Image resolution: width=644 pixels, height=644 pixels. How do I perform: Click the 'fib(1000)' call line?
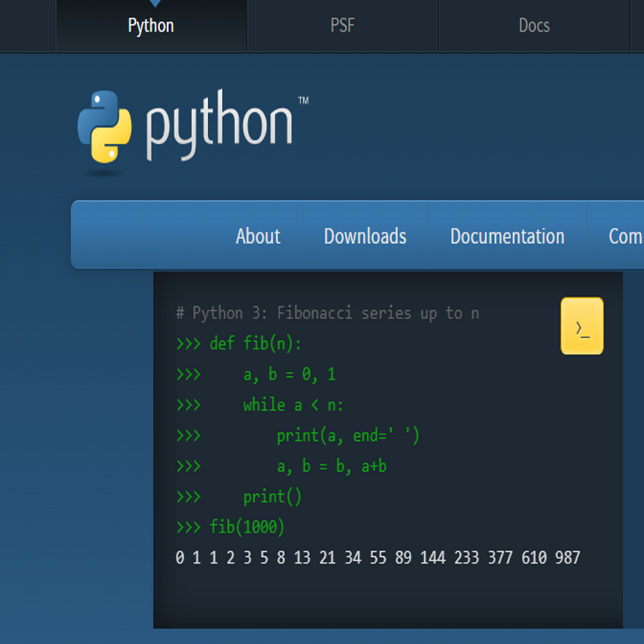(x=247, y=527)
